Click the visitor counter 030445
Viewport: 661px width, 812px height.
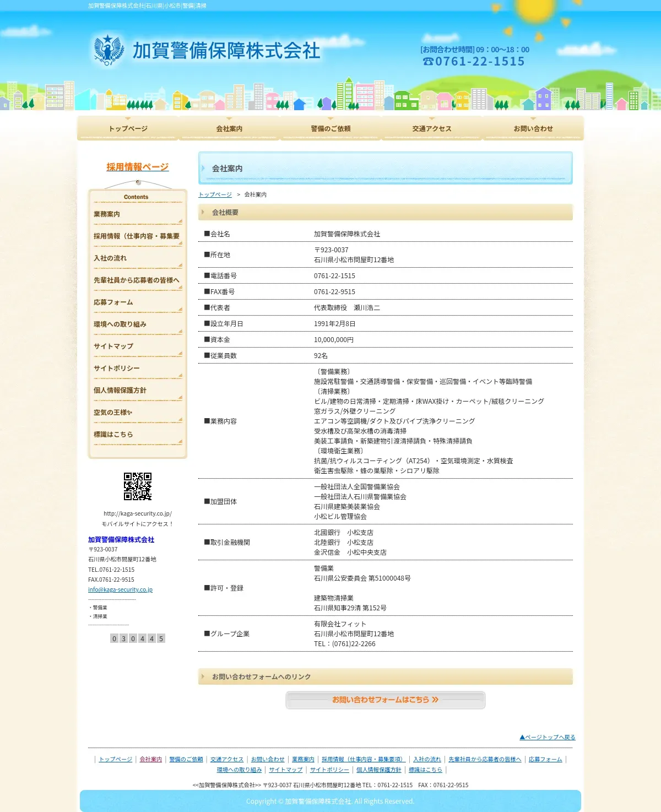point(138,638)
